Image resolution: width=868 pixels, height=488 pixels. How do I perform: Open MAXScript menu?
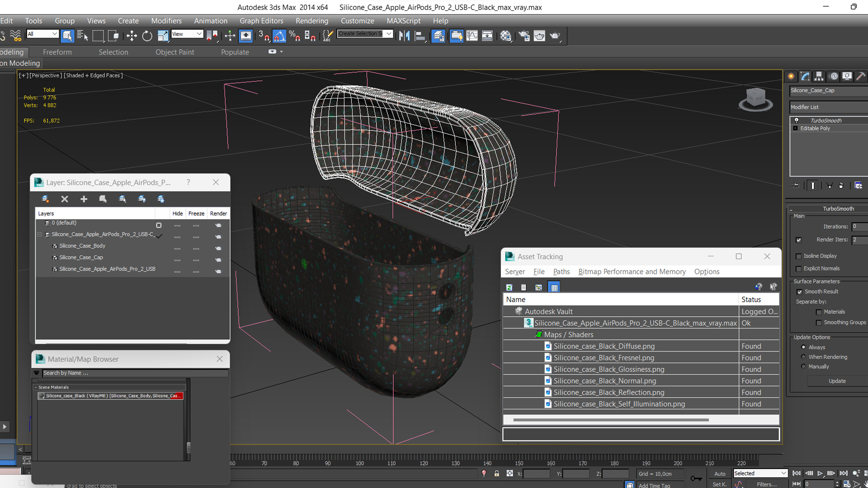click(x=403, y=21)
